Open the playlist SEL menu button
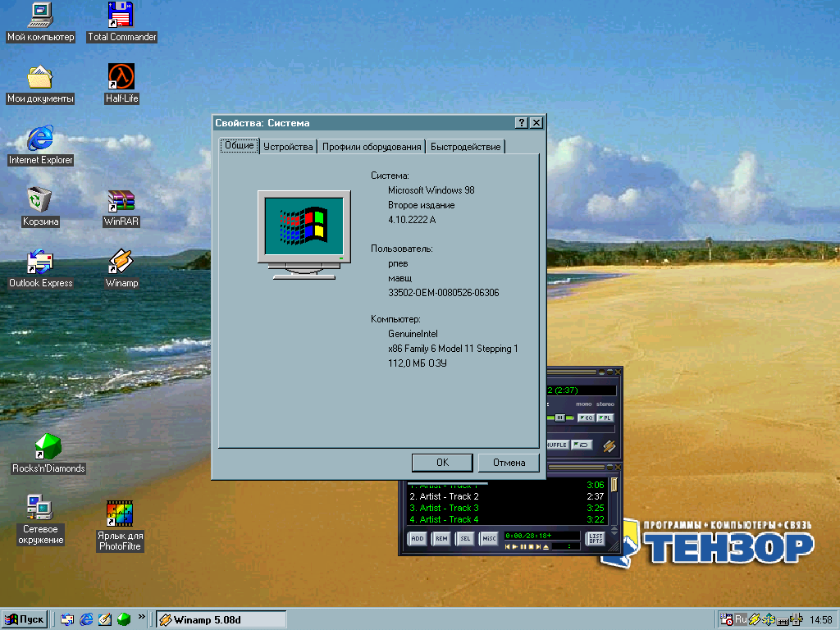The height and width of the screenshot is (630, 840). click(x=465, y=538)
